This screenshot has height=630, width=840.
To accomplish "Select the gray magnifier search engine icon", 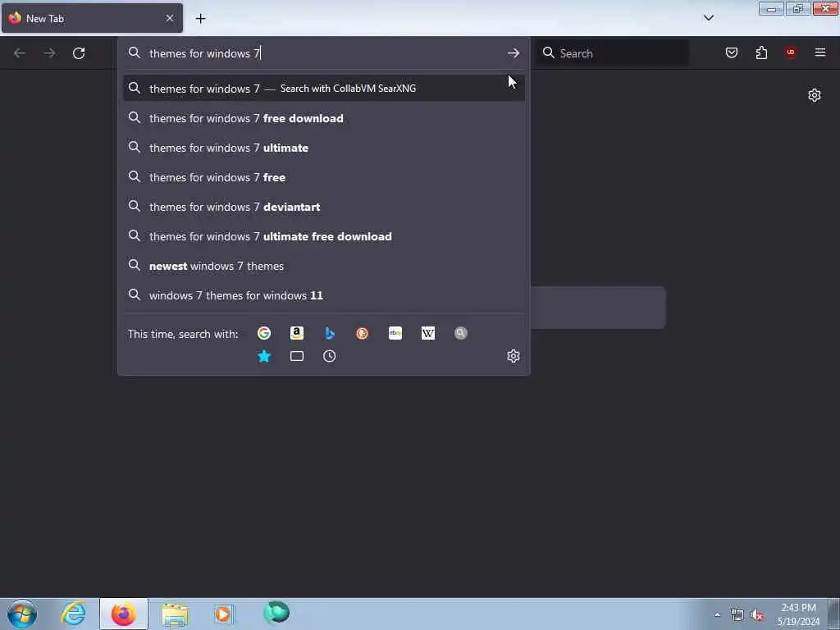I will (461, 333).
